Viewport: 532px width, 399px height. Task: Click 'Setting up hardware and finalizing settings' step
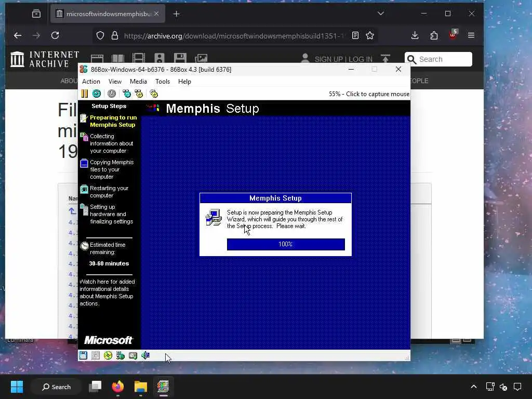111,214
